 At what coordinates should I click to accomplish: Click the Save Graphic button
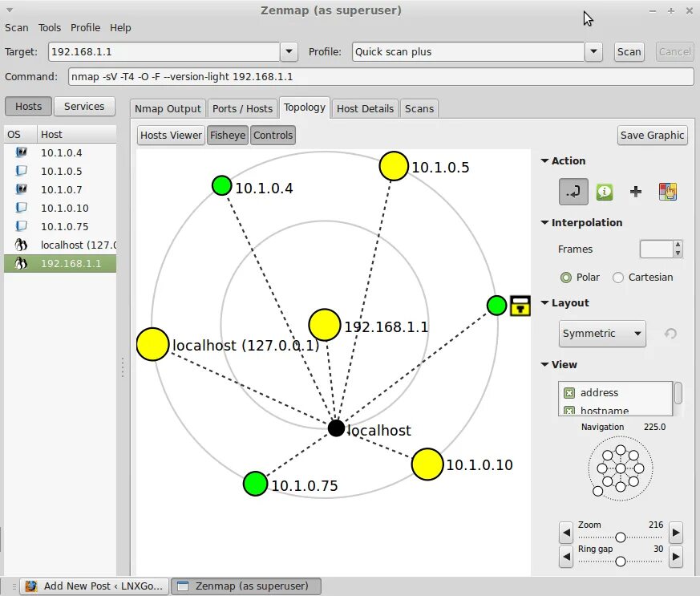pyautogui.click(x=652, y=136)
